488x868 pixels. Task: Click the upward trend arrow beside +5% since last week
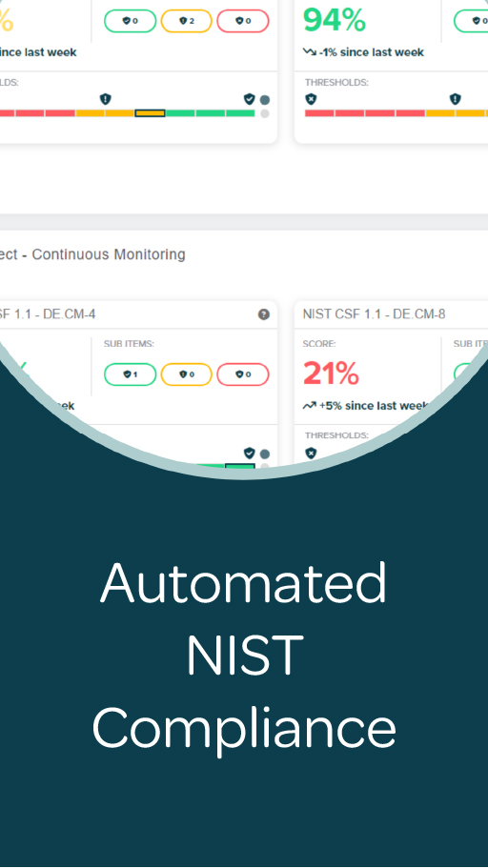click(x=309, y=406)
